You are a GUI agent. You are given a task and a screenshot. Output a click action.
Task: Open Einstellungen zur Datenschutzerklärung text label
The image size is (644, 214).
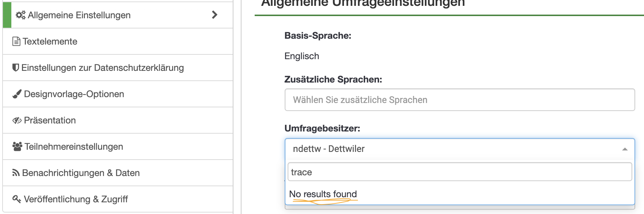tap(102, 68)
